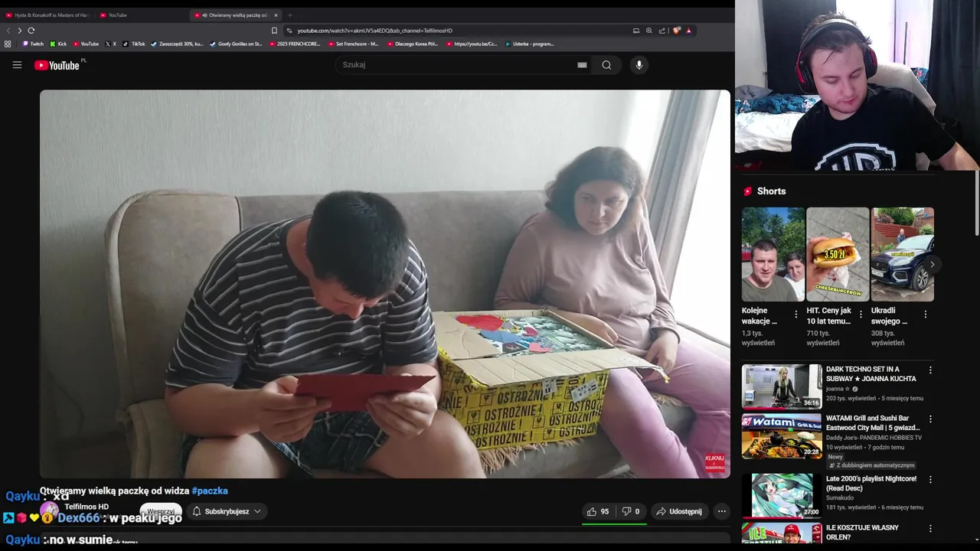Click the #paczka hashtag link
The height and width of the screenshot is (551, 980).
(210, 491)
